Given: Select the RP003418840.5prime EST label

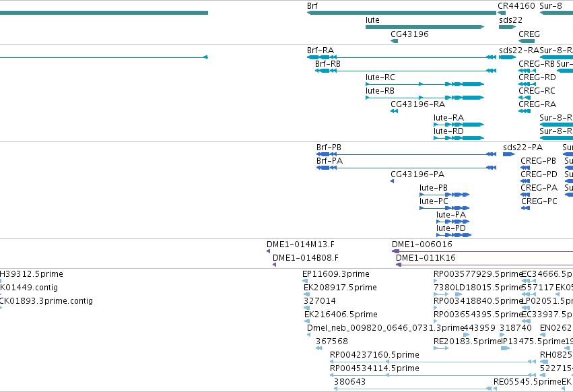Looking at the screenshot, I should [x=478, y=301].
